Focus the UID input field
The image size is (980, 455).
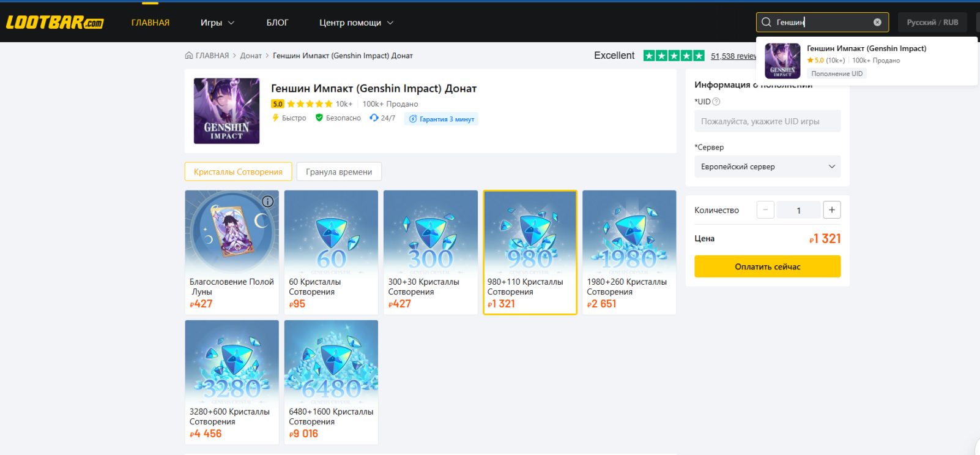coord(767,121)
